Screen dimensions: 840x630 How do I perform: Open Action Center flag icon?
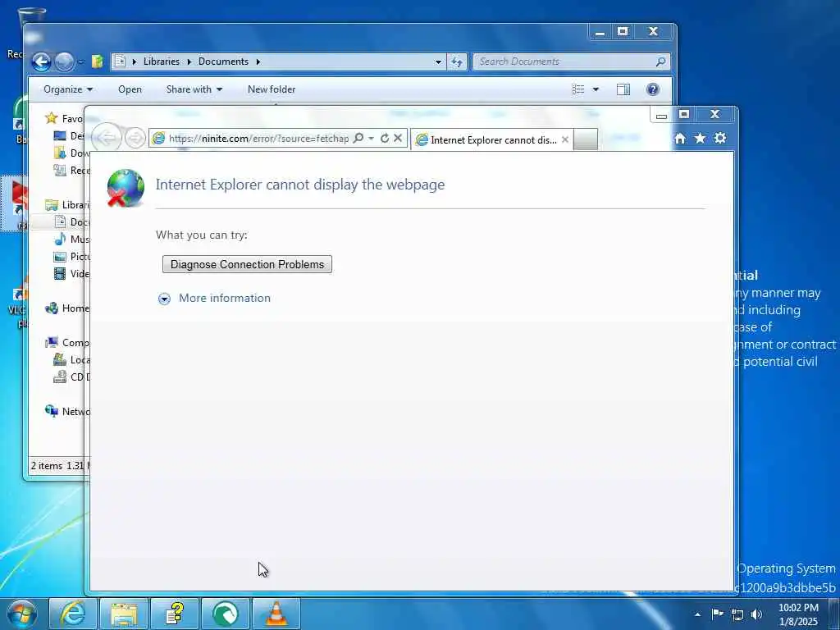pos(717,614)
